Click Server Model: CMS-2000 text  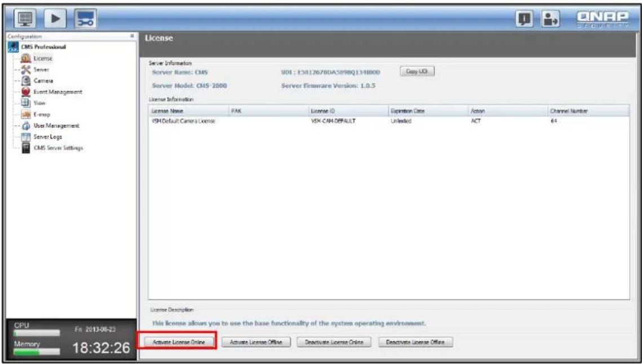click(x=189, y=86)
